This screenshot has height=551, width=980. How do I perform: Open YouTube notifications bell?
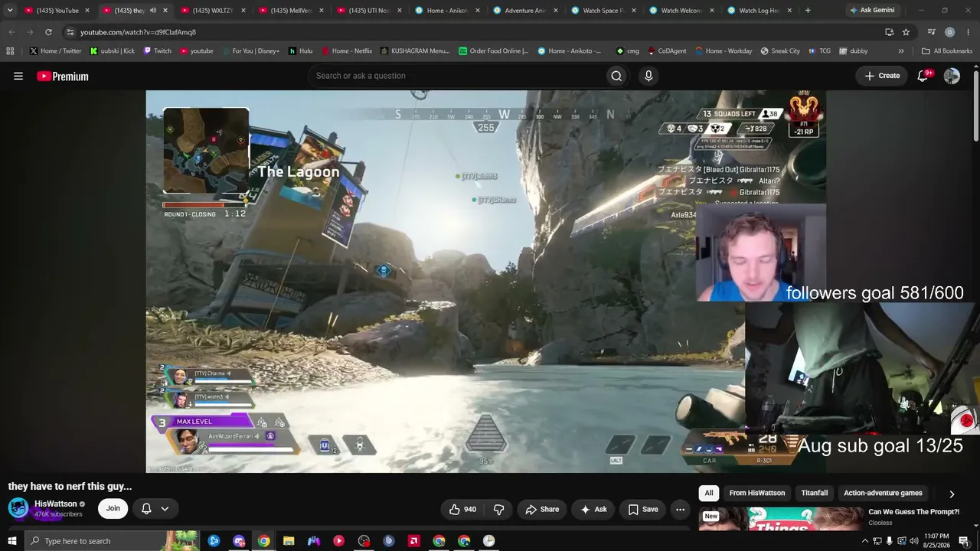click(x=923, y=76)
